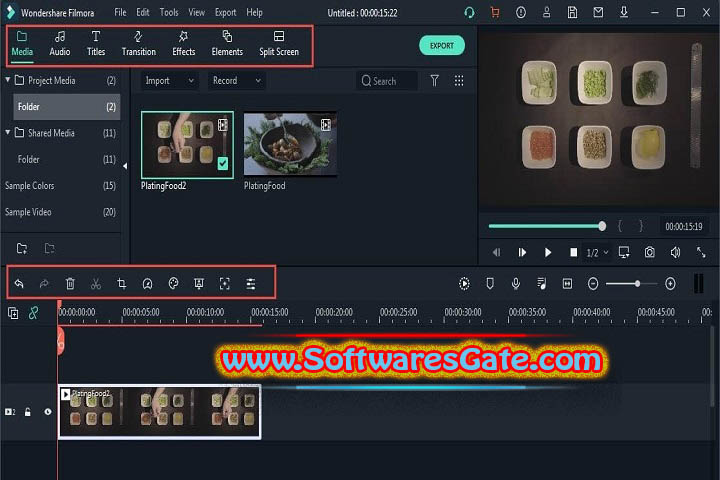The width and height of the screenshot is (720, 480).
Task: Open the 1/2 playback quality dropdown
Action: click(x=597, y=253)
